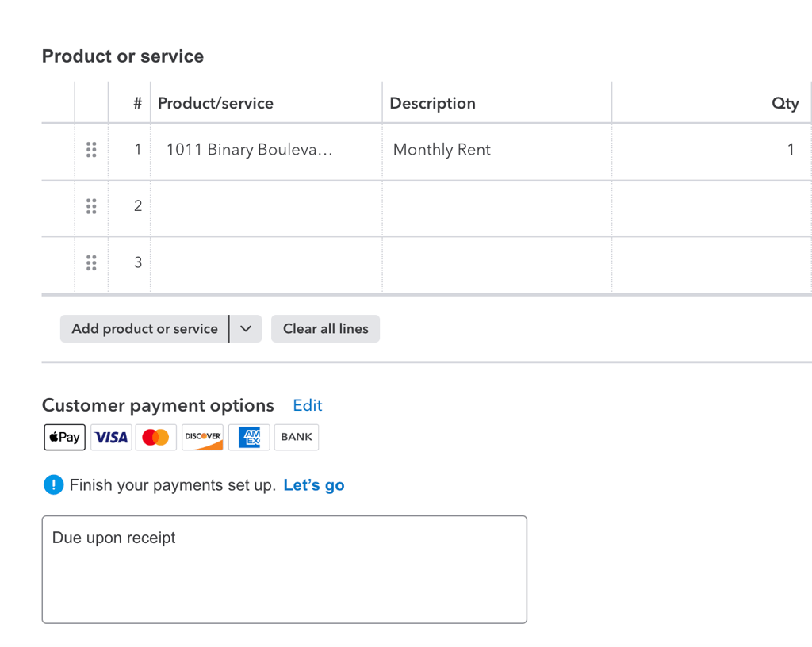Viewport: 812px width, 647px height.
Task: Click the drag handle for line 1
Action: (91, 150)
